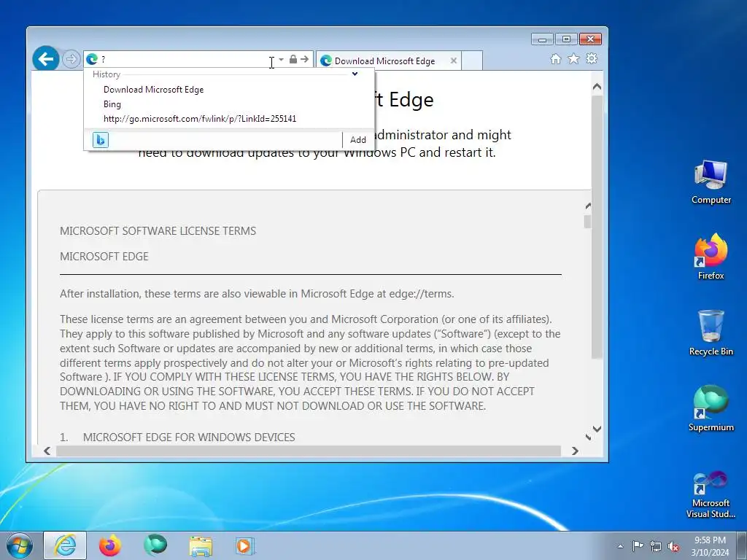Select the Recycle Bin desktop icon
The width and height of the screenshot is (747, 560).
[711, 332]
